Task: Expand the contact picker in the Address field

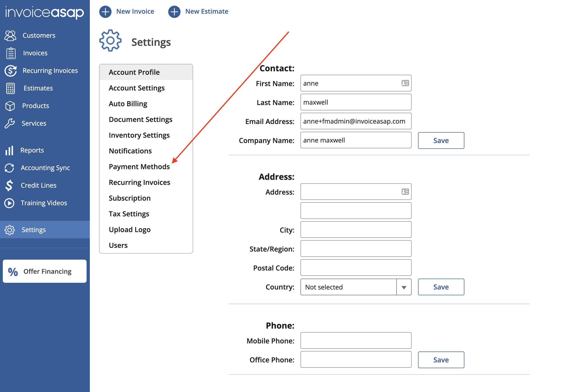Action: [405, 192]
